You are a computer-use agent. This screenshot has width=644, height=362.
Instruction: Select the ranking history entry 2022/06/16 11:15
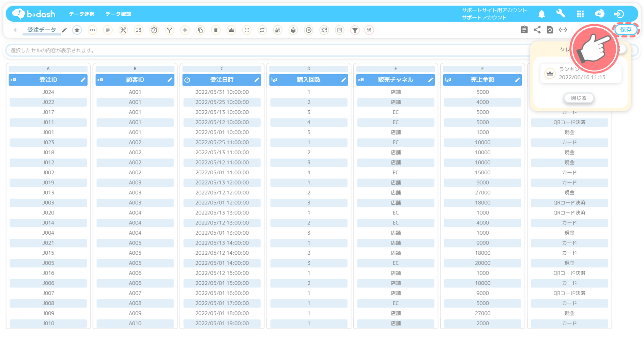581,73
